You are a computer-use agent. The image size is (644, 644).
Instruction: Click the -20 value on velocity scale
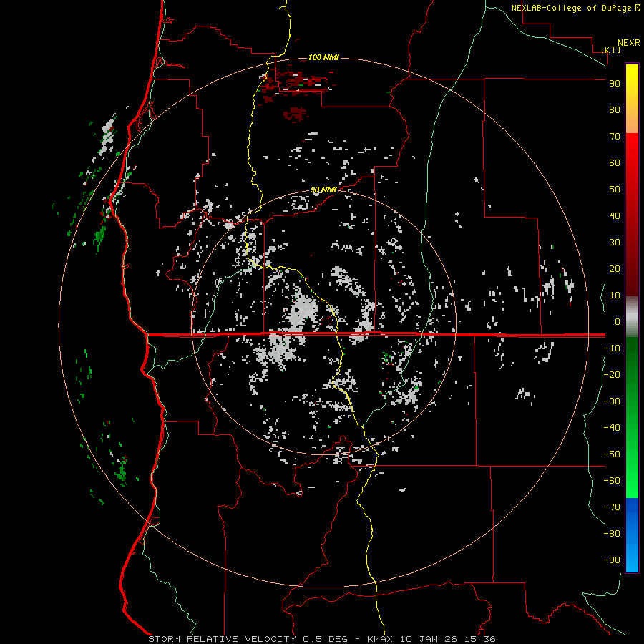[612, 374]
